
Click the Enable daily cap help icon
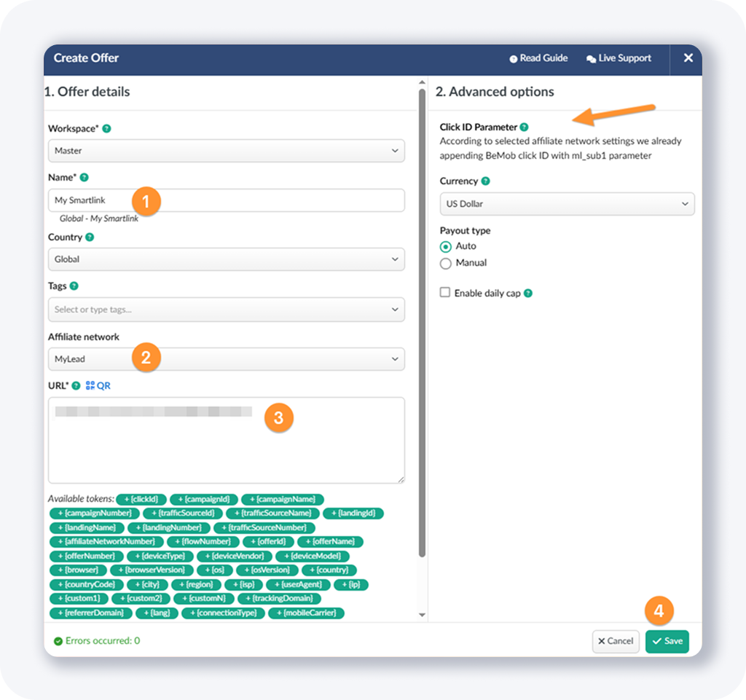point(528,294)
